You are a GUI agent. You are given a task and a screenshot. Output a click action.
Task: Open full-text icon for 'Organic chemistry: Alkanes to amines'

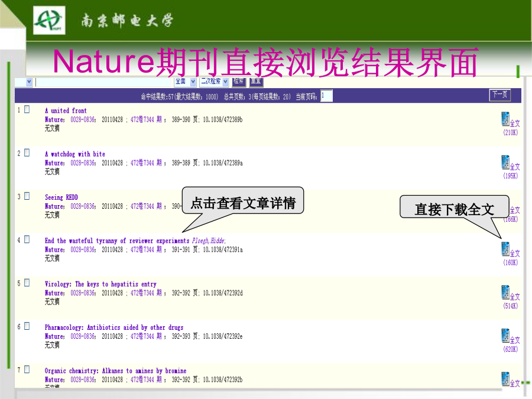(x=505, y=379)
